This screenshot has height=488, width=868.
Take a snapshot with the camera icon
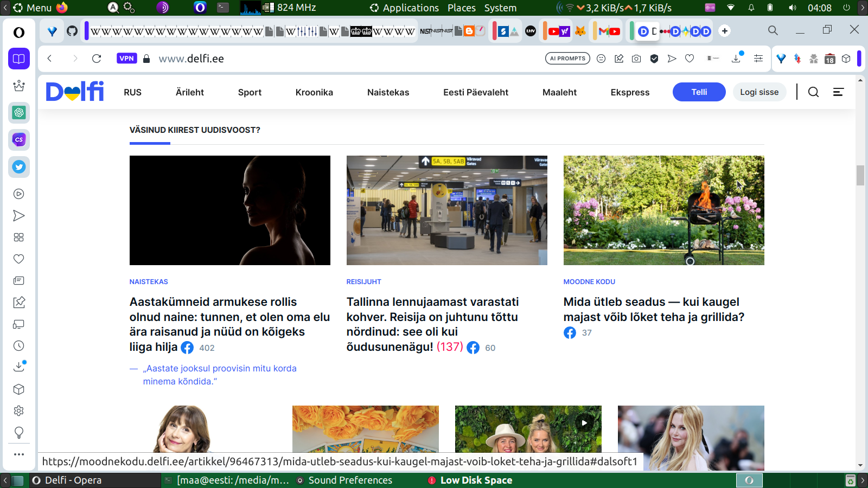click(x=636, y=59)
